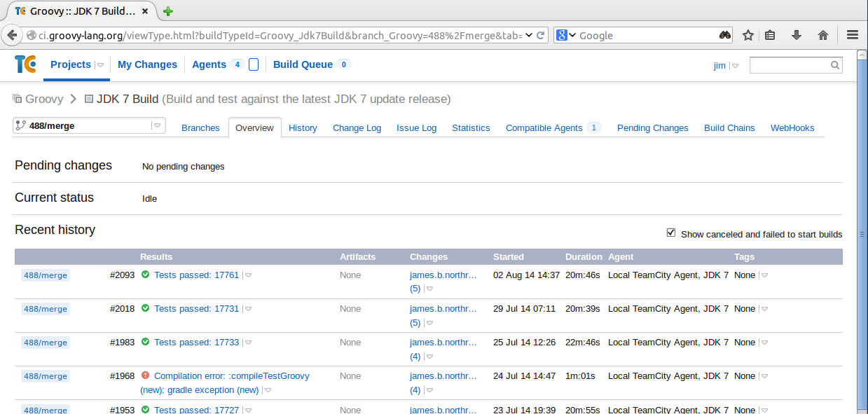Viewport: 868px width, 414px height.
Task: Expand build #2018 results dropdown arrow
Action: 248,309
